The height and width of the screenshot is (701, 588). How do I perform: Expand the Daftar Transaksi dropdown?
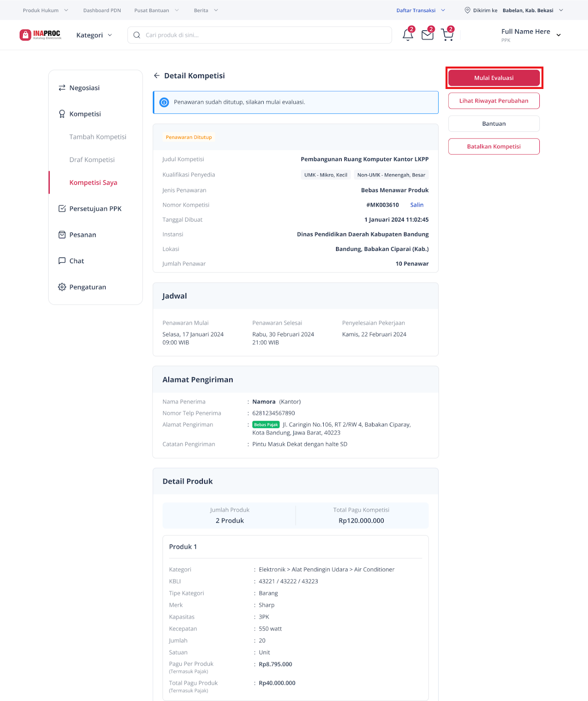(x=420, y=11)
